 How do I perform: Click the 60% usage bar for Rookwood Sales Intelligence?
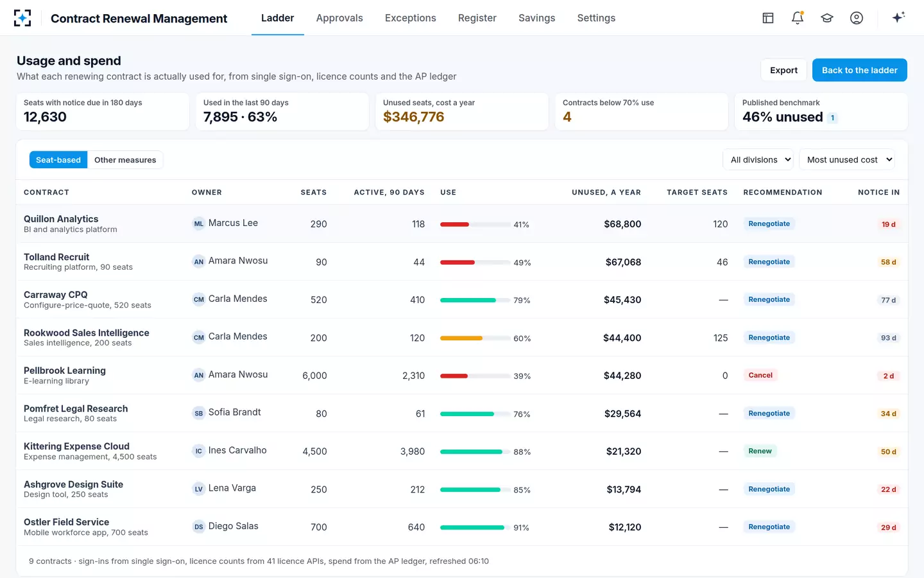point(475,338)
